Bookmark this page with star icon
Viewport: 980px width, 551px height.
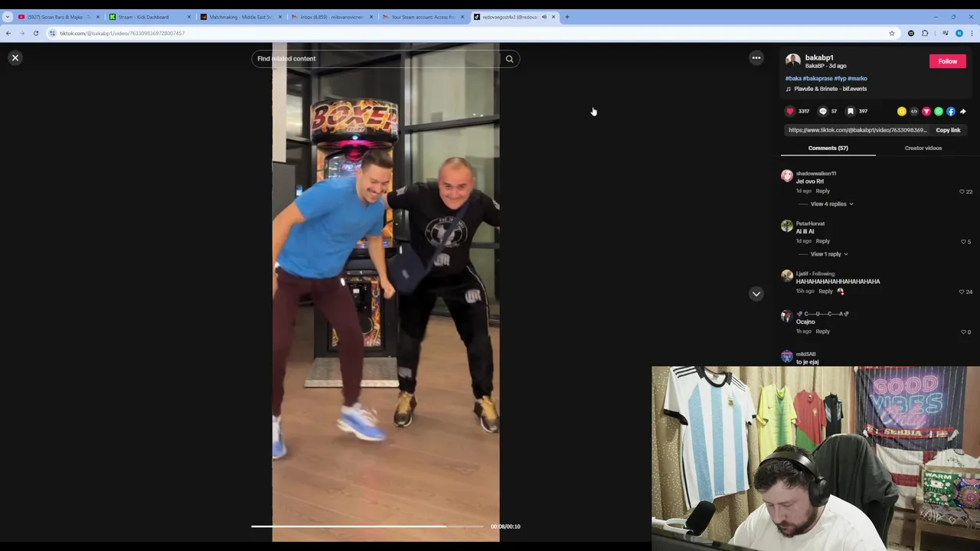click(891, 33)
